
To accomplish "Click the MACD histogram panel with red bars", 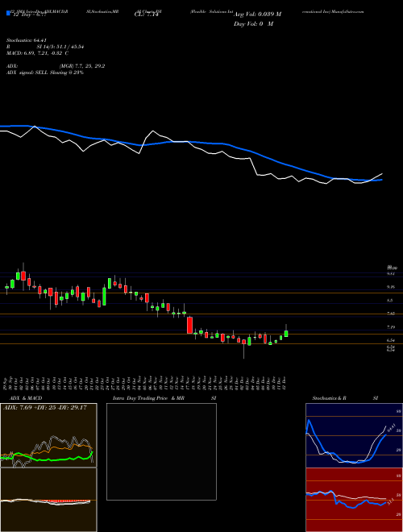I will point(48,500).
